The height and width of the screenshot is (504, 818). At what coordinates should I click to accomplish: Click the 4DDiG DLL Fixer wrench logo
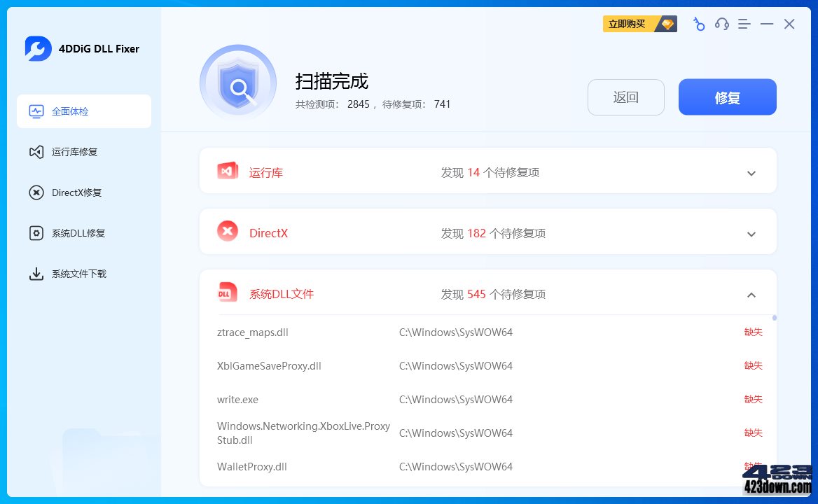38,48
